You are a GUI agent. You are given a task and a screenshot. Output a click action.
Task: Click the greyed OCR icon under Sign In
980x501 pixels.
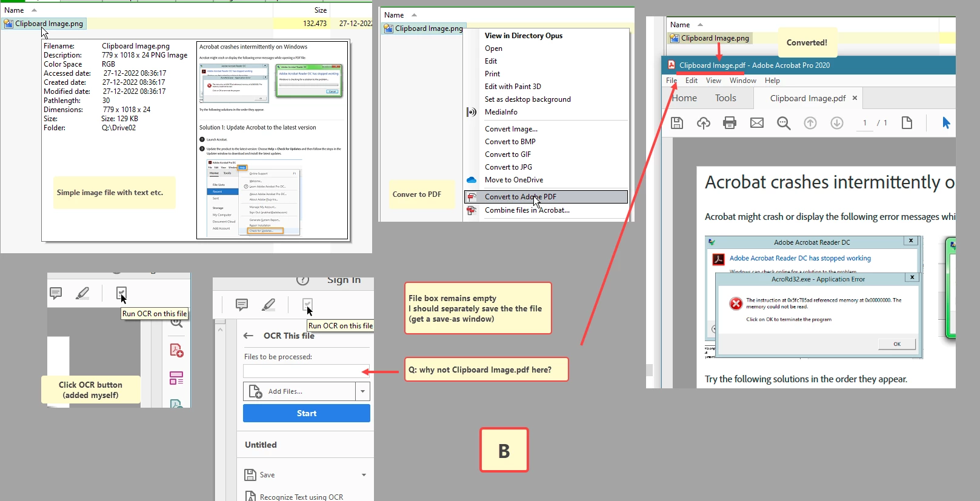[307, 304]
